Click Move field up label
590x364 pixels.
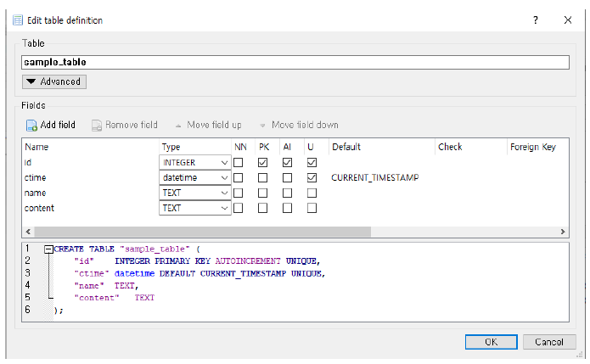click(x=214, y=125)
